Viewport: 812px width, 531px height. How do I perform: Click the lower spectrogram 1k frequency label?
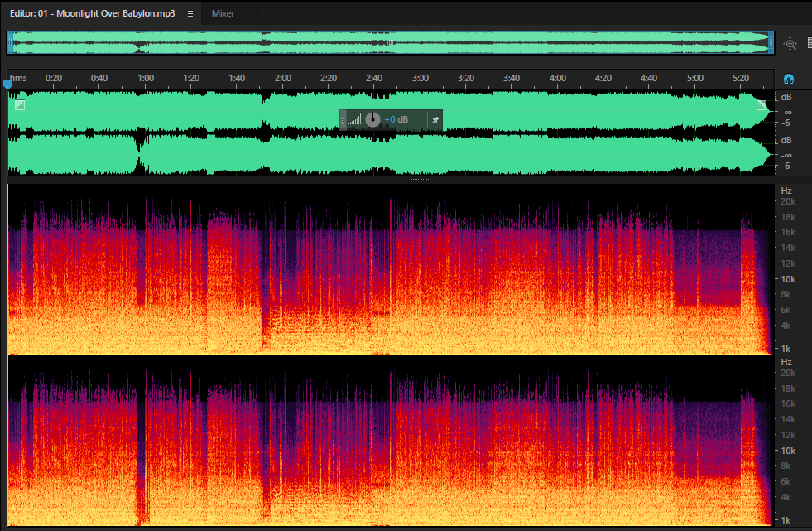coord(786,520)
